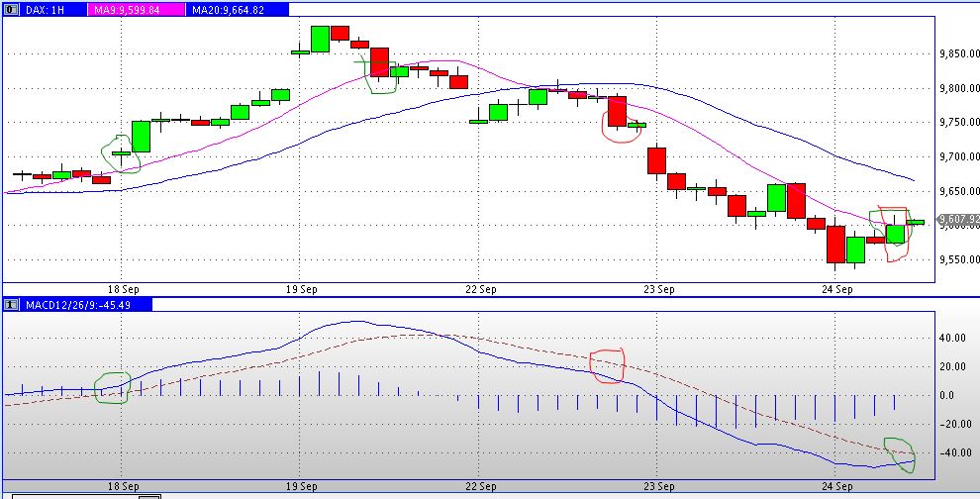Click the 9,550.00 price axis label
The image size is (980, 499).
[959, 259]
